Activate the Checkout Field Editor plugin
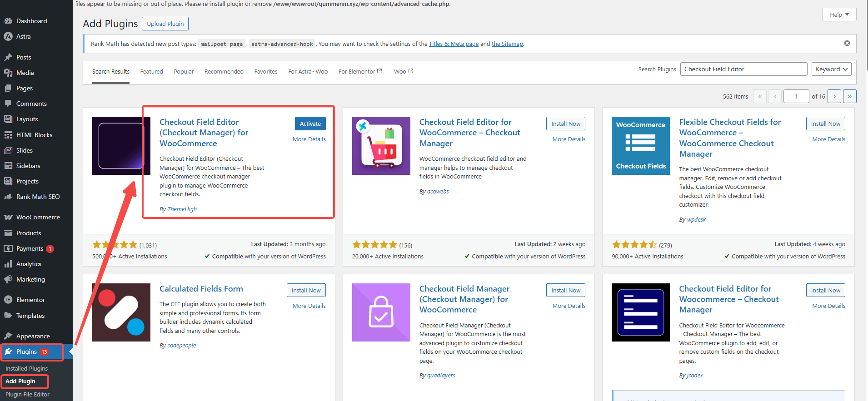Viewport: 868px width, 401px height. [310, 124]
